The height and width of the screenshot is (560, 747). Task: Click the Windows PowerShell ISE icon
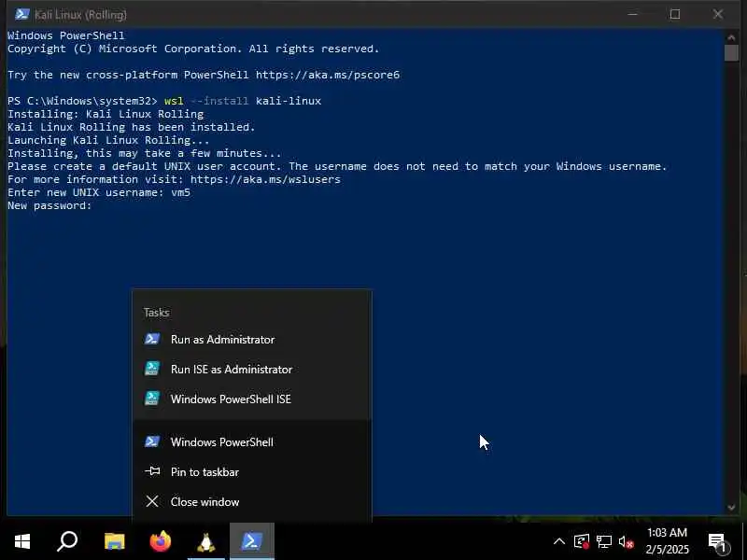pos(152,399)
